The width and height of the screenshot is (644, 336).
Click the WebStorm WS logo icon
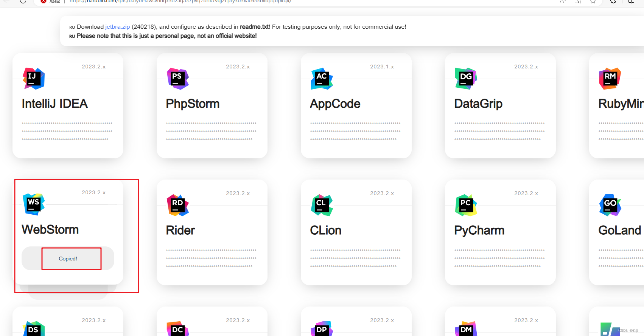[34, 204]
